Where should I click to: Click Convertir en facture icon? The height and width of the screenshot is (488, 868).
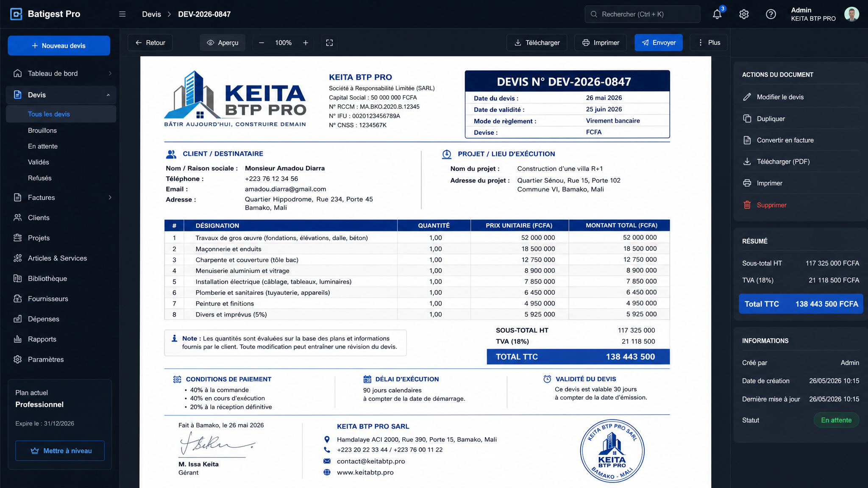point(747,140)
